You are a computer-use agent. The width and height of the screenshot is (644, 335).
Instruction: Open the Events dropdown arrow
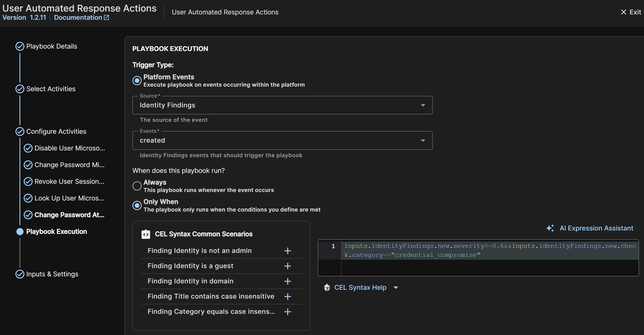point(423,141)
